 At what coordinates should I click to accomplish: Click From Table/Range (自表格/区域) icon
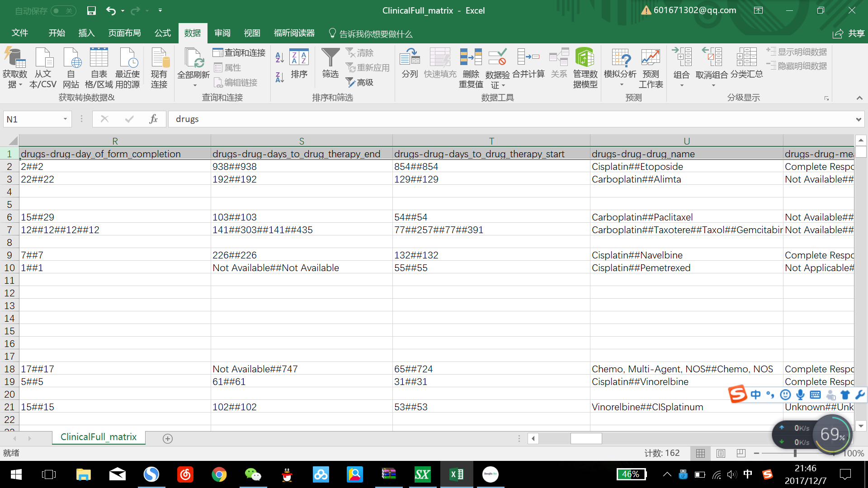(x=99, y=58)
